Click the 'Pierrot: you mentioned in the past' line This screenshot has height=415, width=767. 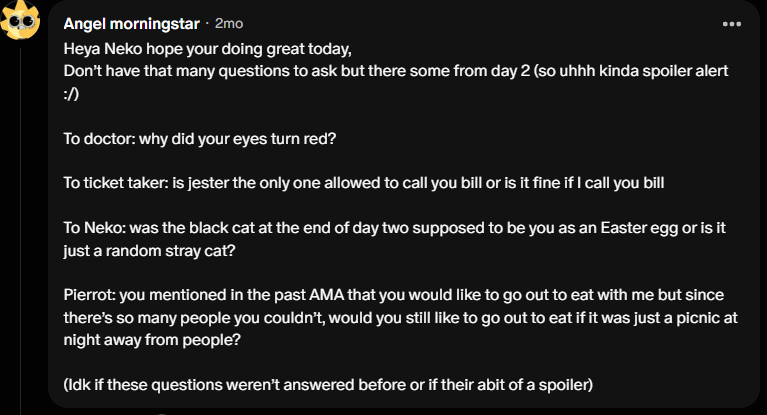coord(394,295)
